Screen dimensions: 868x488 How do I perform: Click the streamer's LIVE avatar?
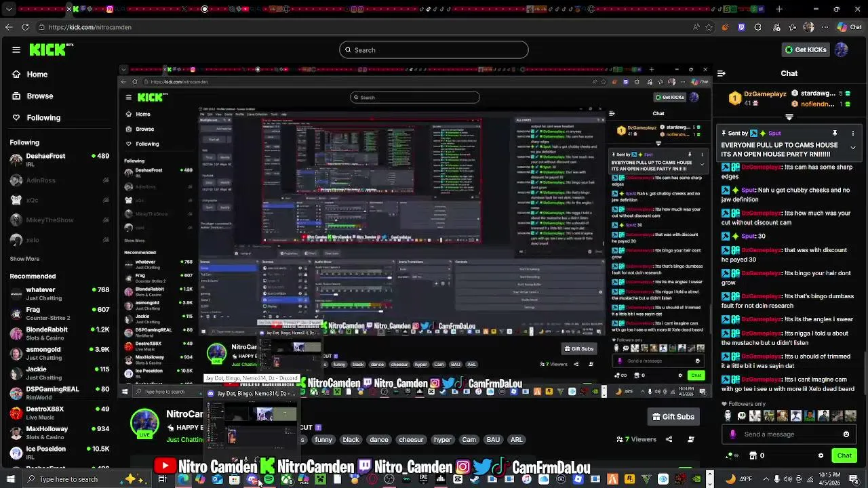coord(144,423)
